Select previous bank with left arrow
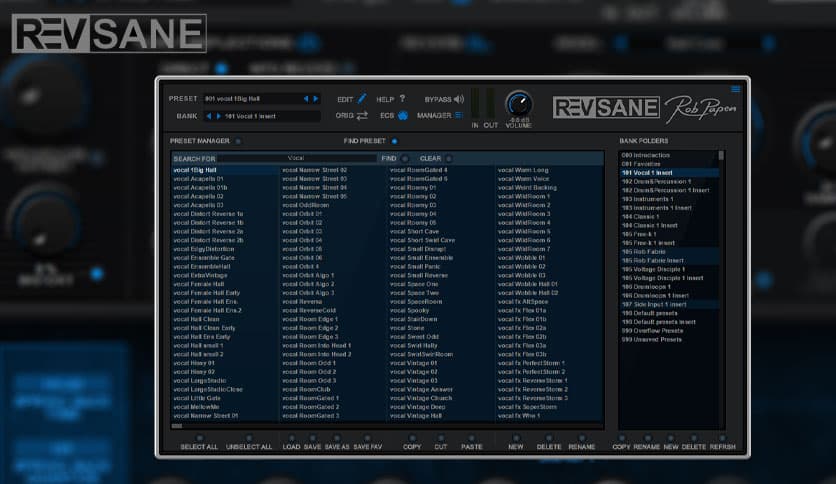 (208, 116)
